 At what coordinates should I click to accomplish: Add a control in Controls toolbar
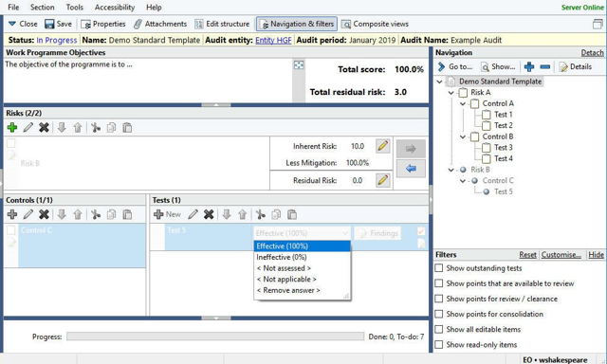(x=12, y=214)
